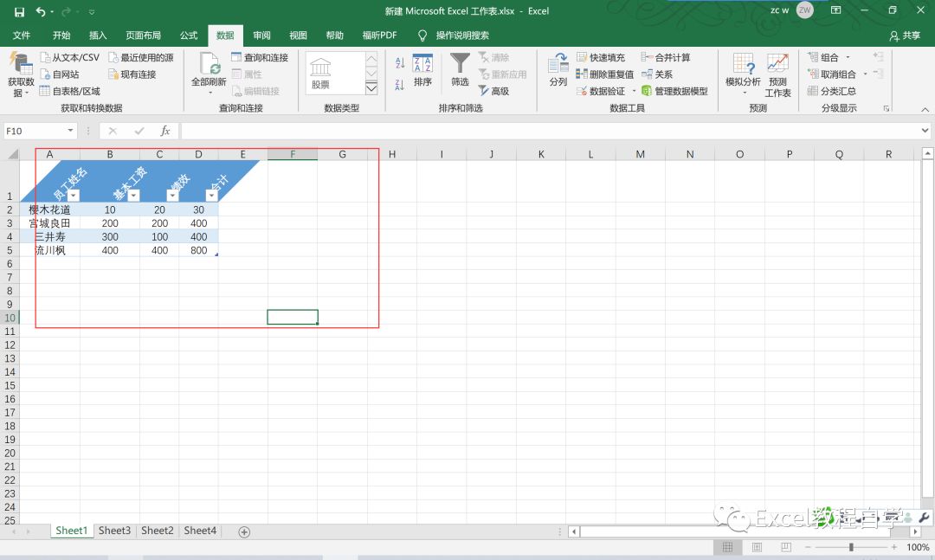
Task: Click Flash Fill (快速填充)
Action: pos(601,57)
